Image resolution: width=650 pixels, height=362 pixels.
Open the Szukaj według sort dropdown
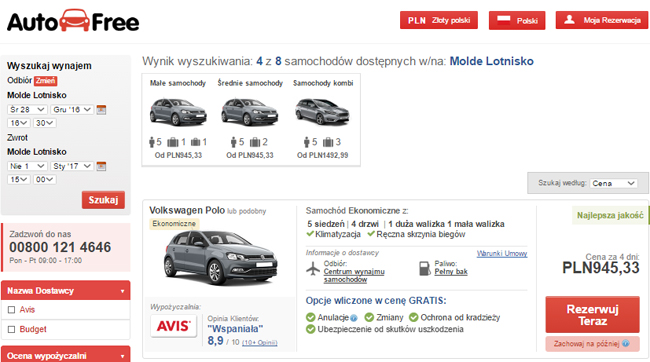[x=614, y=183]
